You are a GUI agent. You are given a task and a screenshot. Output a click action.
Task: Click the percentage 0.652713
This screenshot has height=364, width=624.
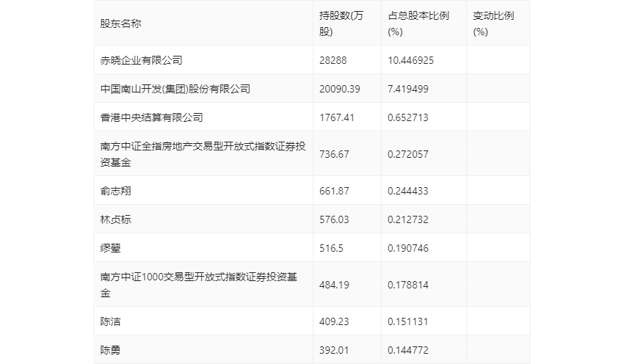point(408,117)
